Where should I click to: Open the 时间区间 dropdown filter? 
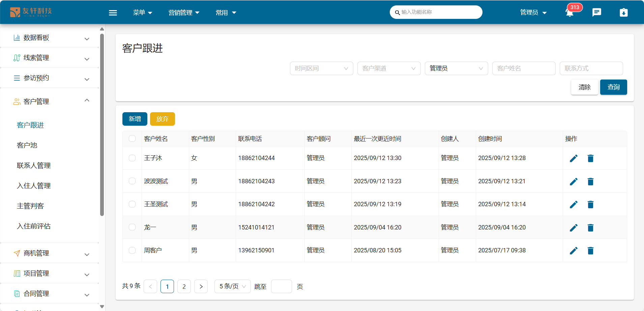click(x=321, y=68)
